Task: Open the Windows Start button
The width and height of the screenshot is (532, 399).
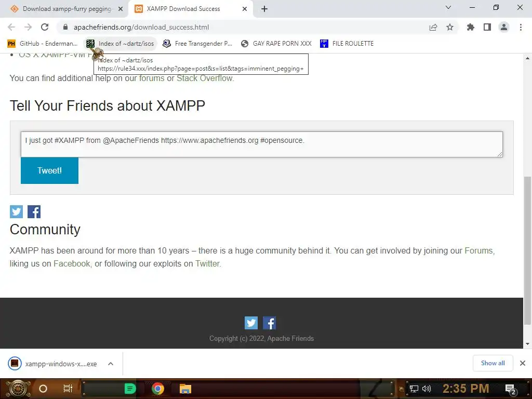Action: coord(18,389)
